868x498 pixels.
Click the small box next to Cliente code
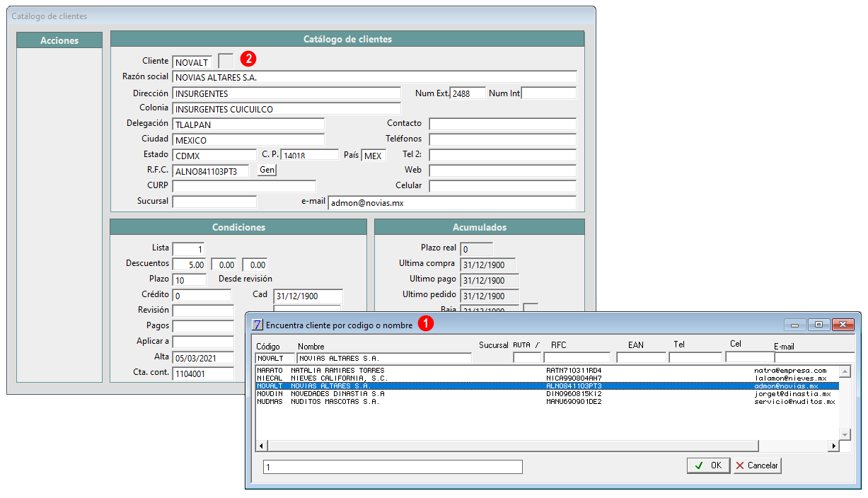point(226,61)
